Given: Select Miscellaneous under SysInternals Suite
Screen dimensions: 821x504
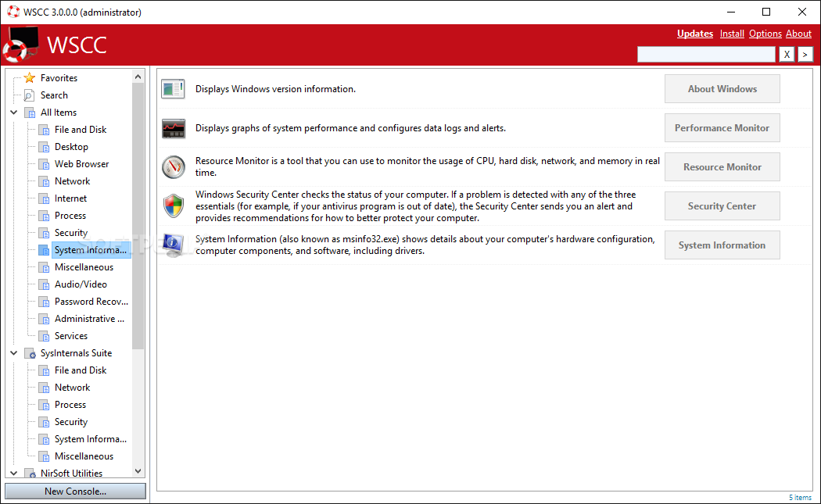Looking at the screenshot, I should coord(84,457).
